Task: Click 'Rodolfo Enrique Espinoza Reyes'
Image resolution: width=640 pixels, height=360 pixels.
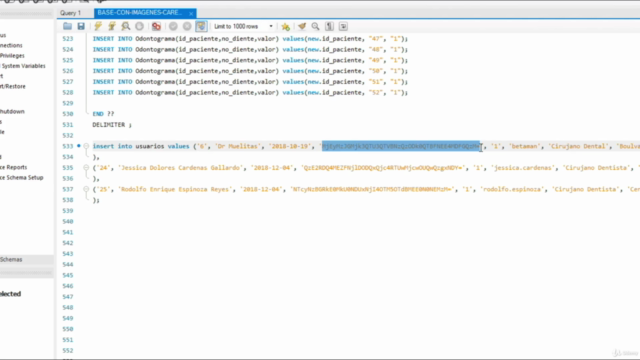Action: pyautogui.click(x=175, y=189)
